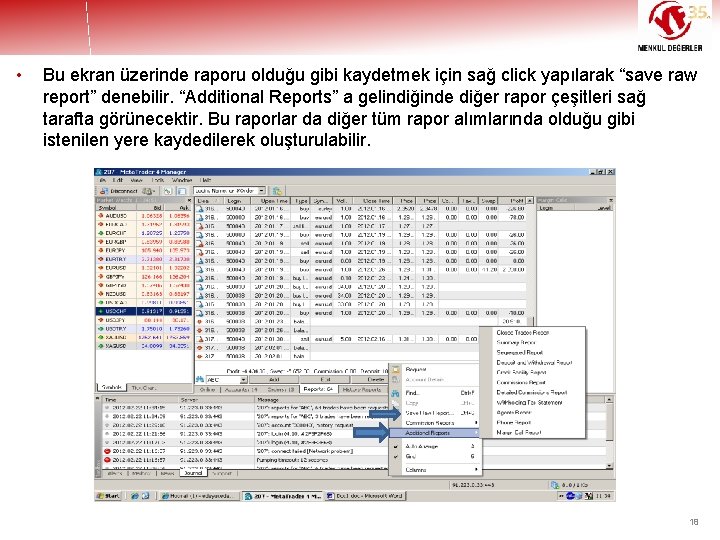
Task: Open the View menu
Action: tap(137, 180)
